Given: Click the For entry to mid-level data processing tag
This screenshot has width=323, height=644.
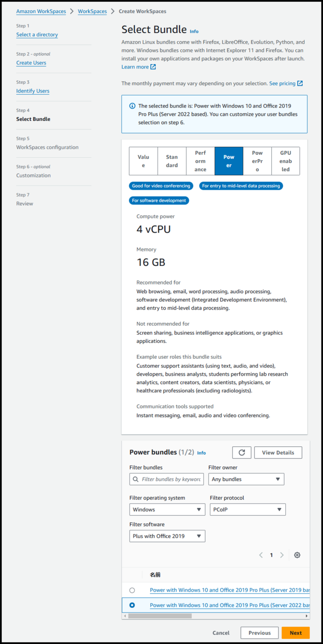Looking at the screenshot, I should (241, 186).
